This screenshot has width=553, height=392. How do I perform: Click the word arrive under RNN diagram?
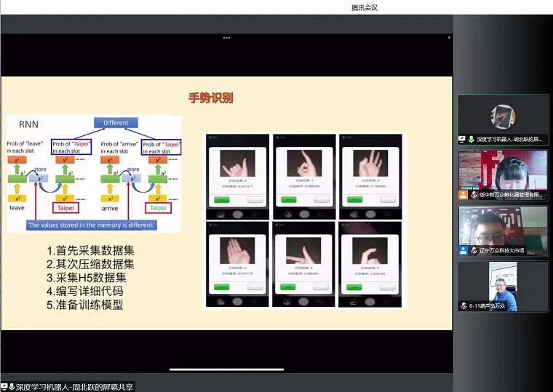coord(110,208)
